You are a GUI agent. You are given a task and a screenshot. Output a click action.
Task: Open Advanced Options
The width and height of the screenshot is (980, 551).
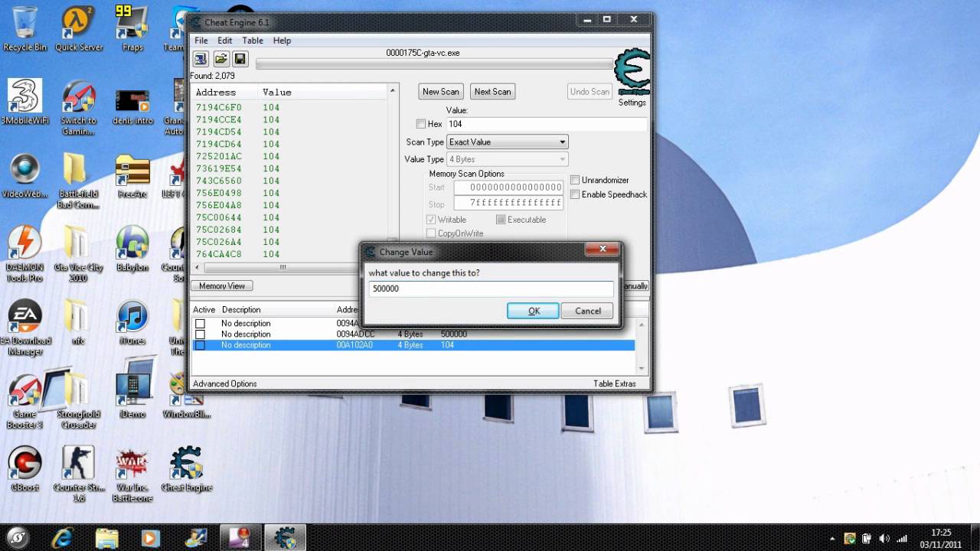(x=225, y=384)
